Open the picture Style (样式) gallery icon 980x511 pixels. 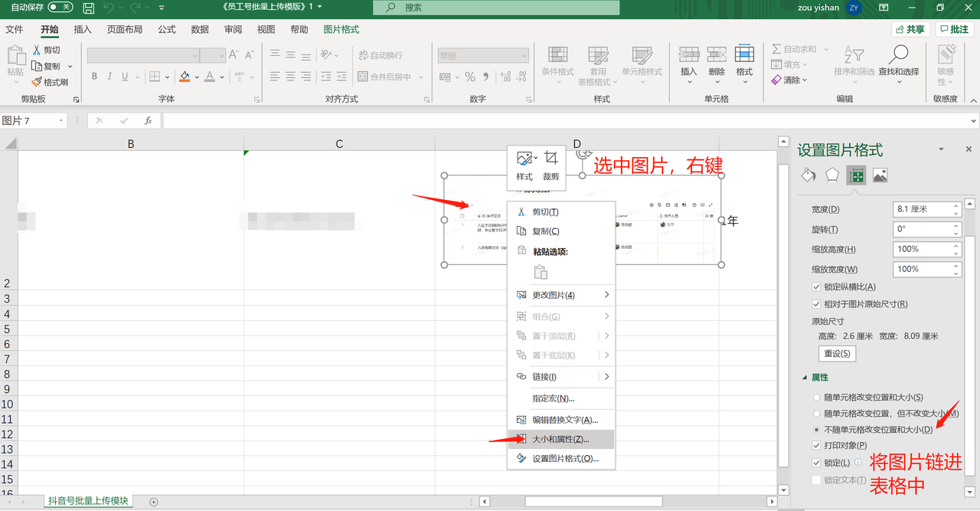coord(524,158)
